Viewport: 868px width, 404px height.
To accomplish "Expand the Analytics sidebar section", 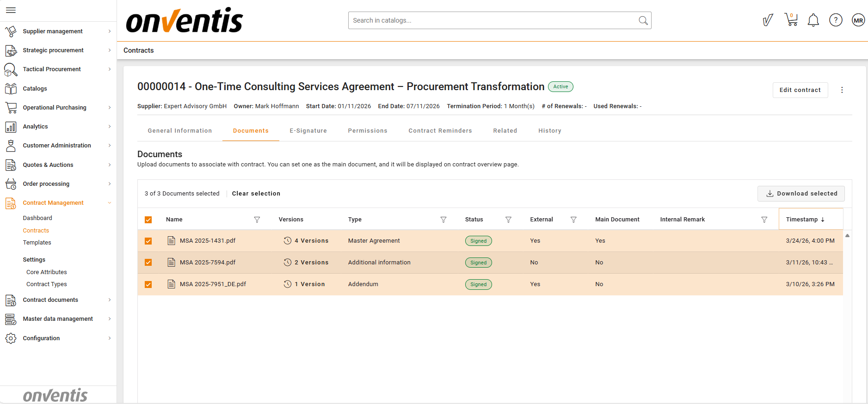I will 58,127.
